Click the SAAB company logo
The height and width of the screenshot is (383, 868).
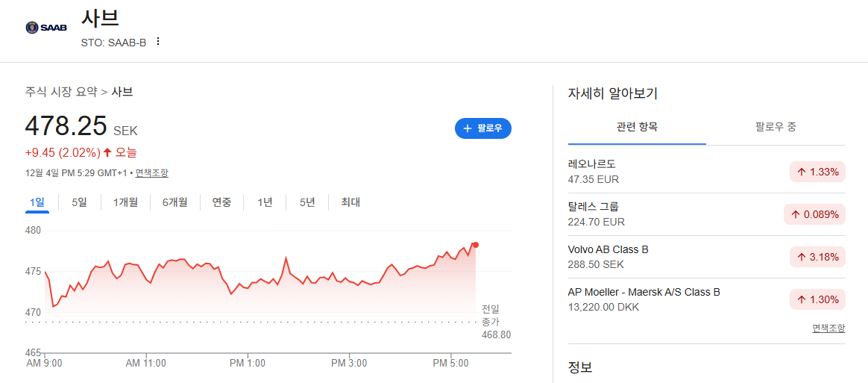pyautogui.click(x=46, y=28)
